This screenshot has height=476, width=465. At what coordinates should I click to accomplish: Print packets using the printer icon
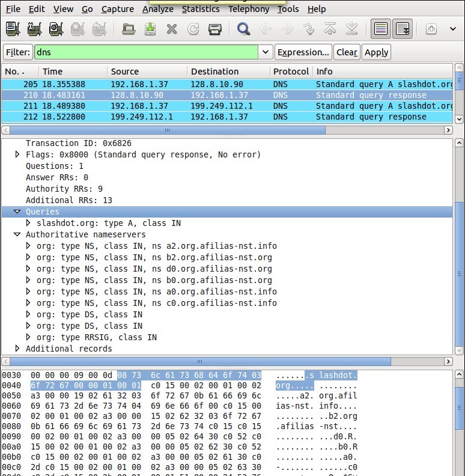point(215,29)
